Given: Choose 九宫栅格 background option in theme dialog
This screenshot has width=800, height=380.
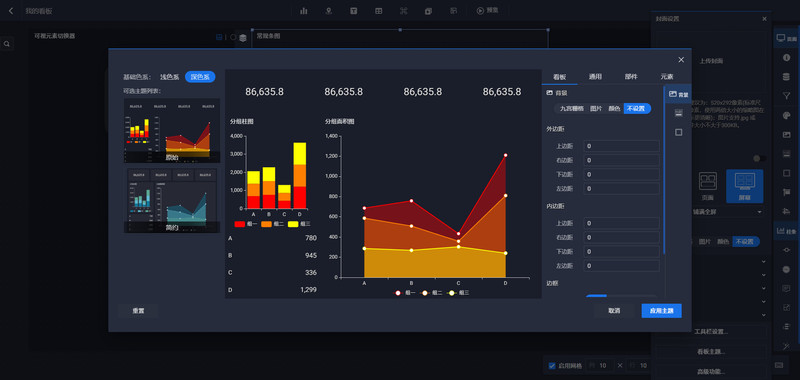Looking at the screenshot, I should pos(570,109).
